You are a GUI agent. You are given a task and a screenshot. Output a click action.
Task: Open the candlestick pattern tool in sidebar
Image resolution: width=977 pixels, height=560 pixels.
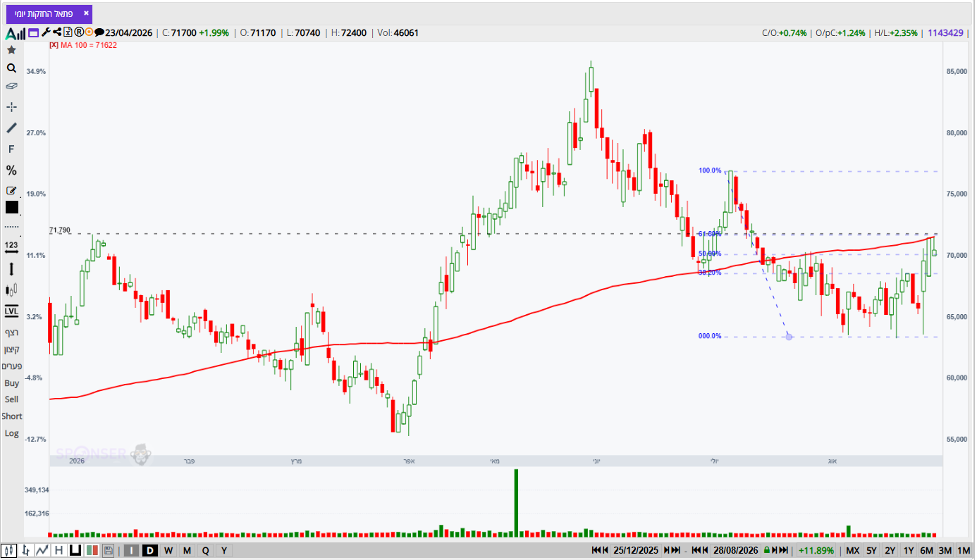(11, 290)
